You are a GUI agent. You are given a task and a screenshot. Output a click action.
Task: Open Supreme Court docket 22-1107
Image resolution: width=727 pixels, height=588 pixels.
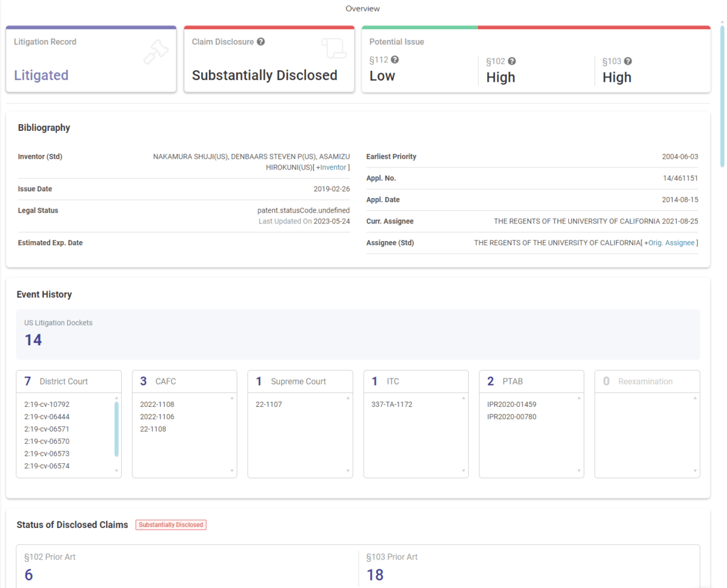coord(268,405)
